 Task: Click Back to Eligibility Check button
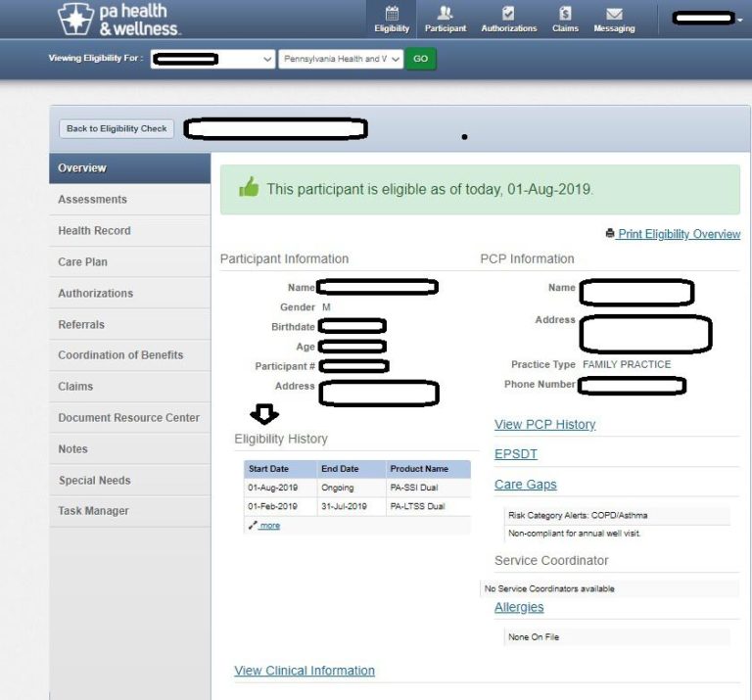[x=117, y=129]
